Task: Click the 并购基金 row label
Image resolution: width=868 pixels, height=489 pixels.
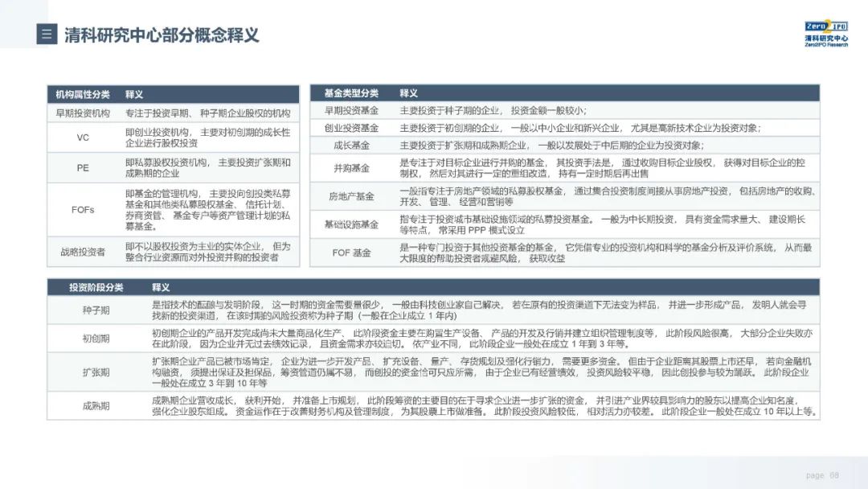Action: coord(351,168)
